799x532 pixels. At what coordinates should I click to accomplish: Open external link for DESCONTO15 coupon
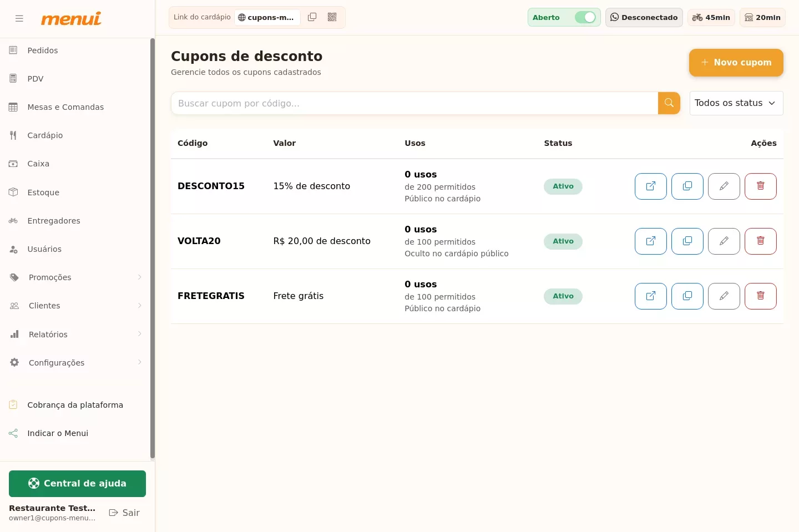[651, 186]
